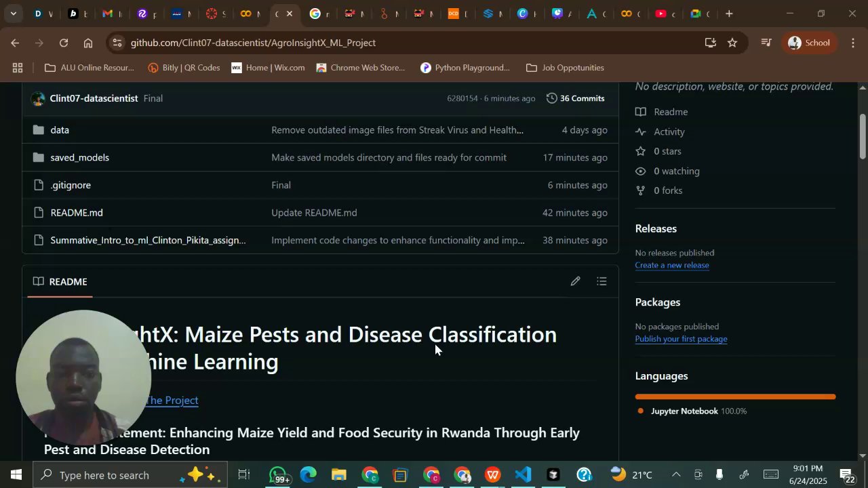Bookmark this page with star icon

pyautogui.click(x=732, y=43)
